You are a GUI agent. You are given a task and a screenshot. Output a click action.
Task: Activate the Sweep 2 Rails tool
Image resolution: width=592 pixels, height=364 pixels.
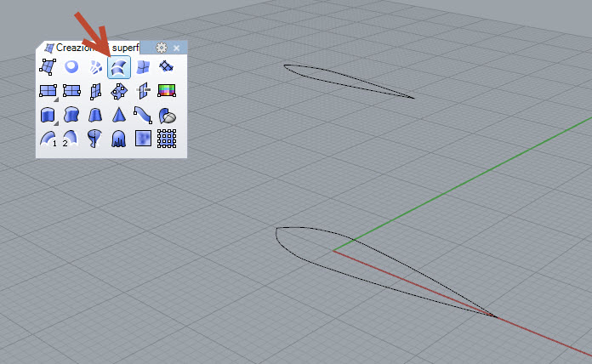click(71, 139)
